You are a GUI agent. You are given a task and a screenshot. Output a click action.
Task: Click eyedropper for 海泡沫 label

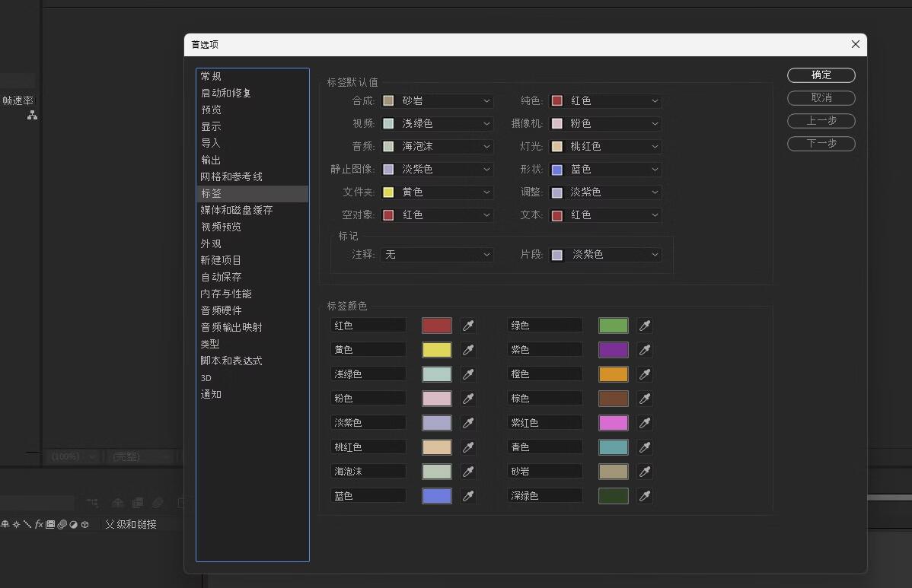tap(468, 472)
